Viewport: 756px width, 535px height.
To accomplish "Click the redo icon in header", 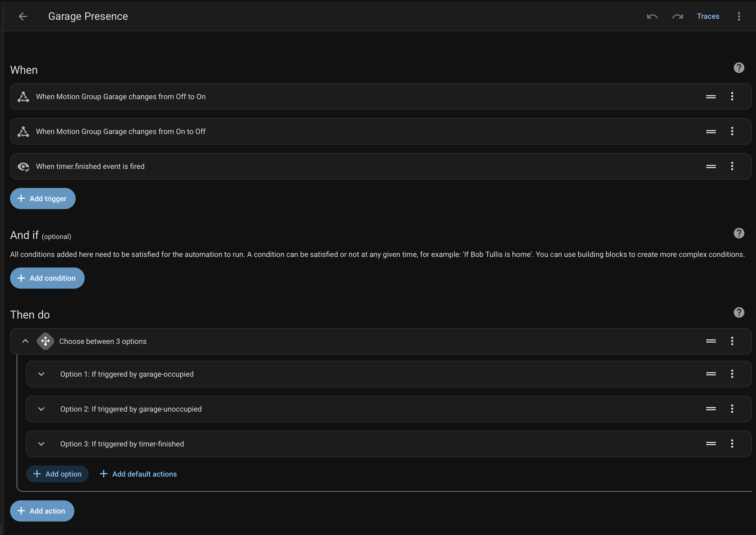I will (x=677, y=16).
